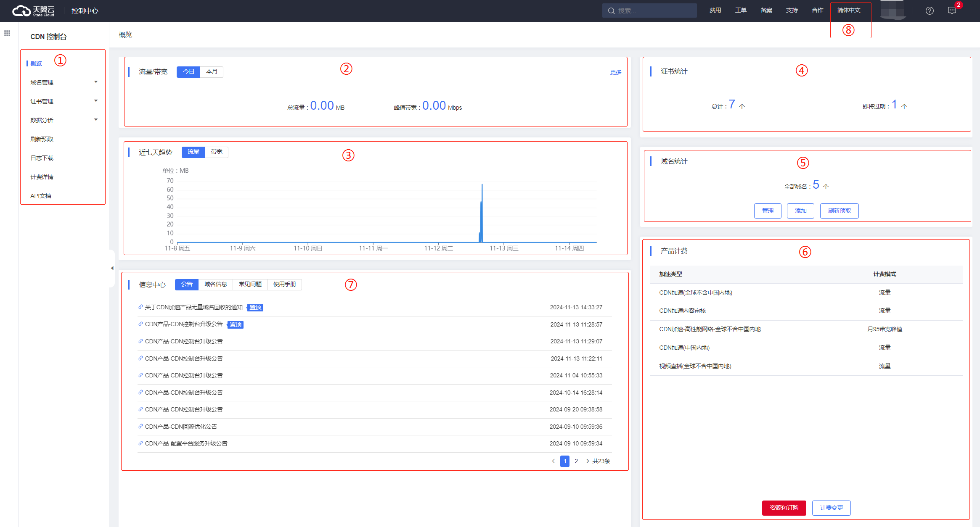
Task: Click the 管理 button under domain stats
Action: (768, 211)
